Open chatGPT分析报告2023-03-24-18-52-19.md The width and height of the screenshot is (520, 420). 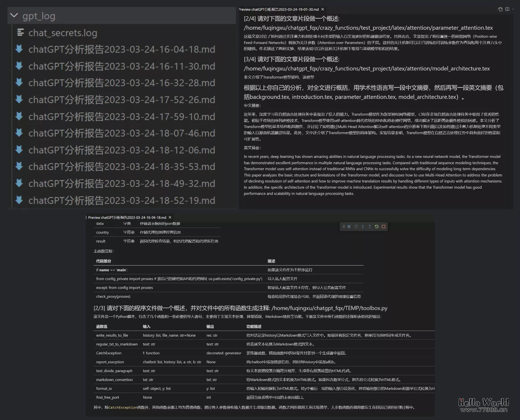coord(122,201)
